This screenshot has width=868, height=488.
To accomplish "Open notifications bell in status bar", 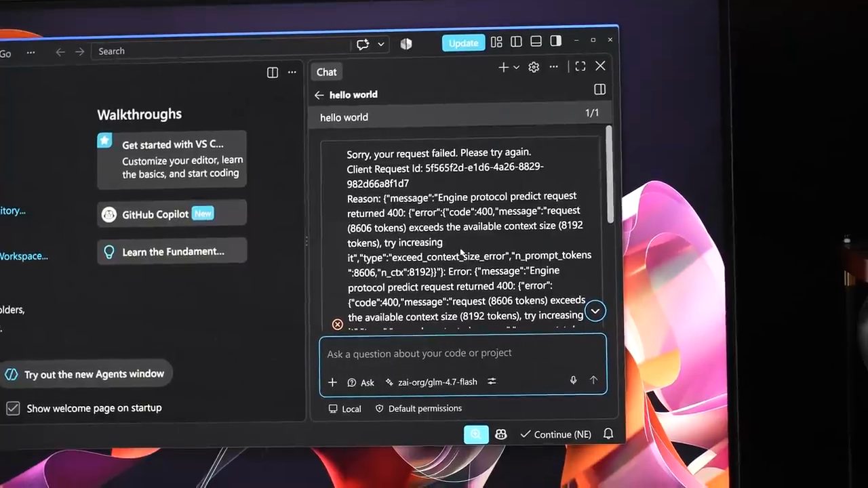I will click(608, 434).
